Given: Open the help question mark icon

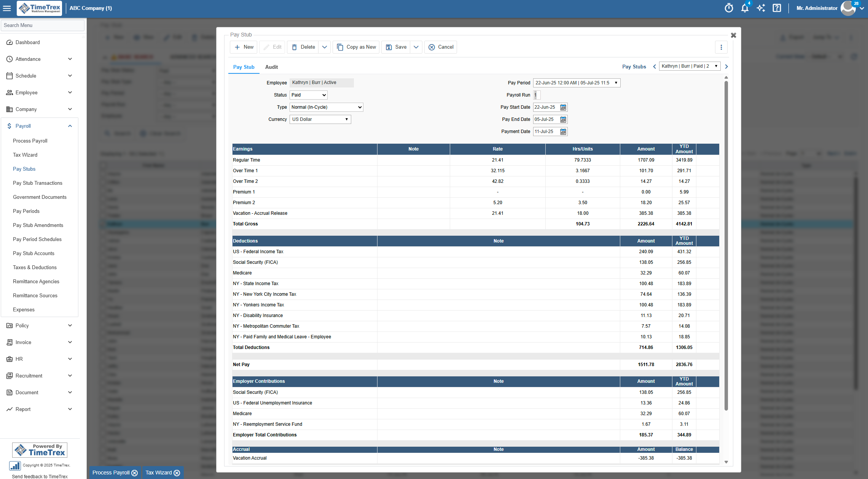Looking at the screenshot, I should click(777, 8).
